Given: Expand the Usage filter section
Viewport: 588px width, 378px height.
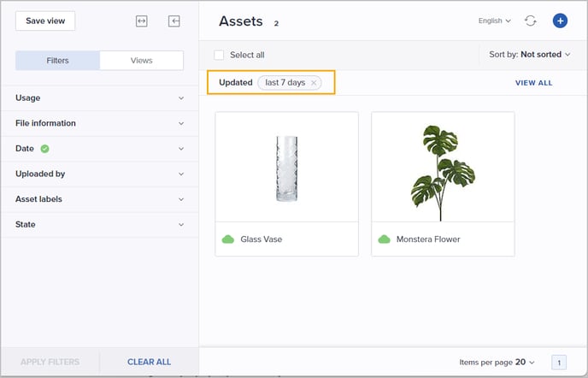Looking at the screenshot, I should (x=100, y=98).
